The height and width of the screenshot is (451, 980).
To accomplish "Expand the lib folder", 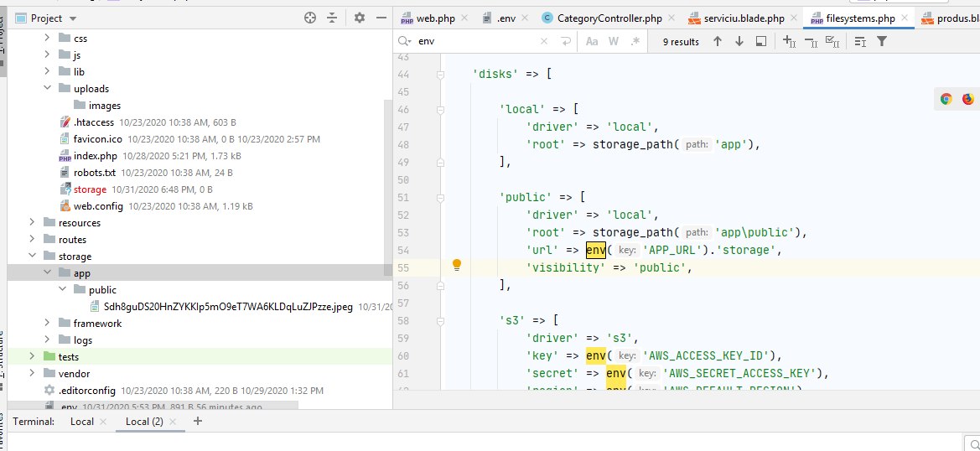I will [x=47, y=72].
